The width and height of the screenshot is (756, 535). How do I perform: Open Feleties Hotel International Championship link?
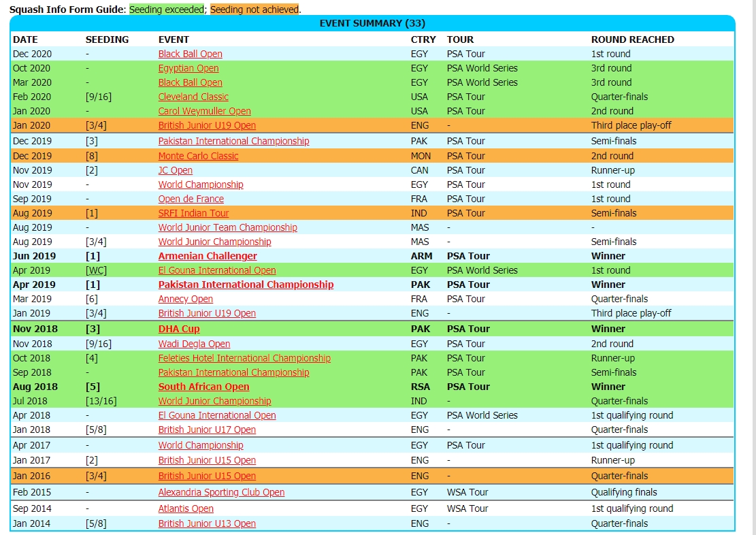coord(244,358)
